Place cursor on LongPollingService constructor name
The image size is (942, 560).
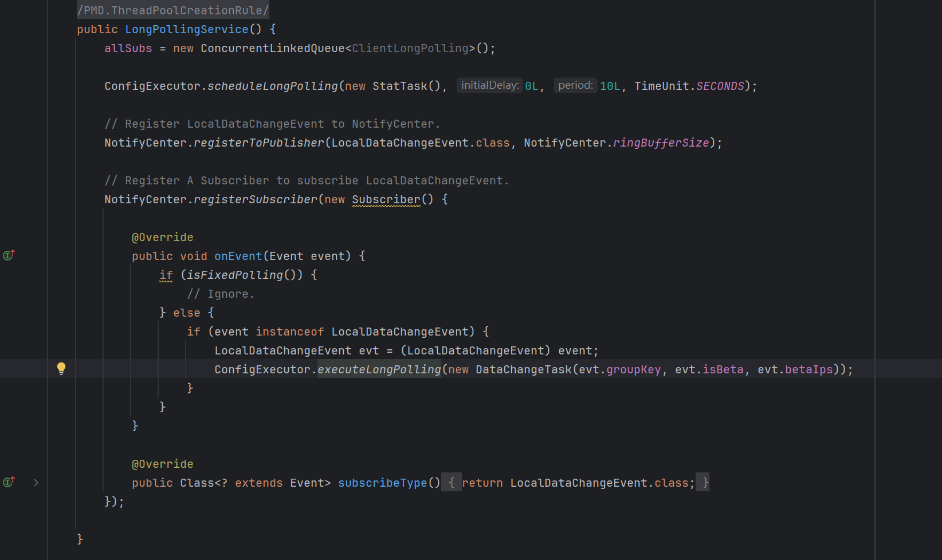pyautogui.click(x=187, y=29)
